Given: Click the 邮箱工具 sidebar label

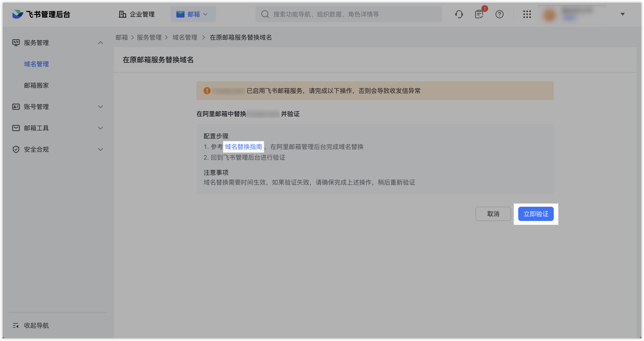Looking at the screenshot, I should pos(36,128).
